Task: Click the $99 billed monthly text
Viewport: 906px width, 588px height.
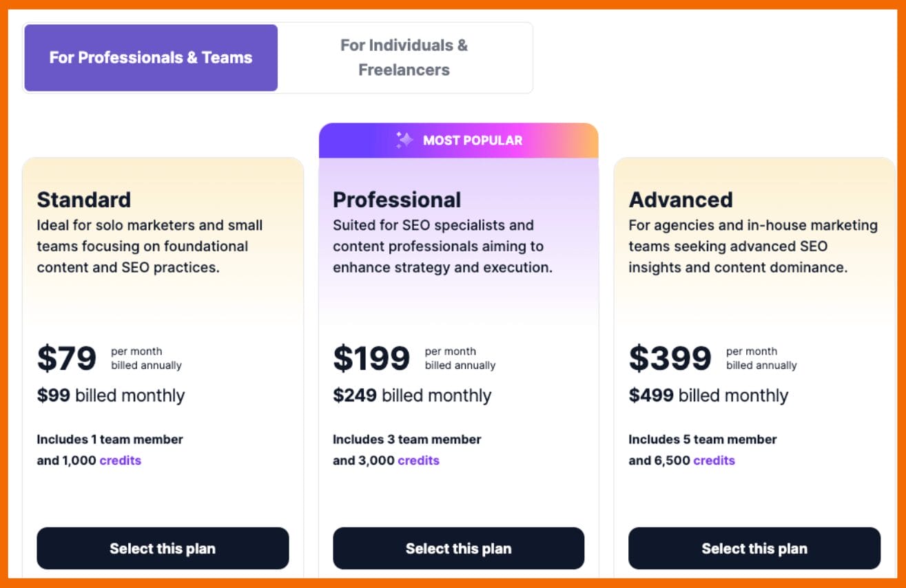Action: [110, 396]
